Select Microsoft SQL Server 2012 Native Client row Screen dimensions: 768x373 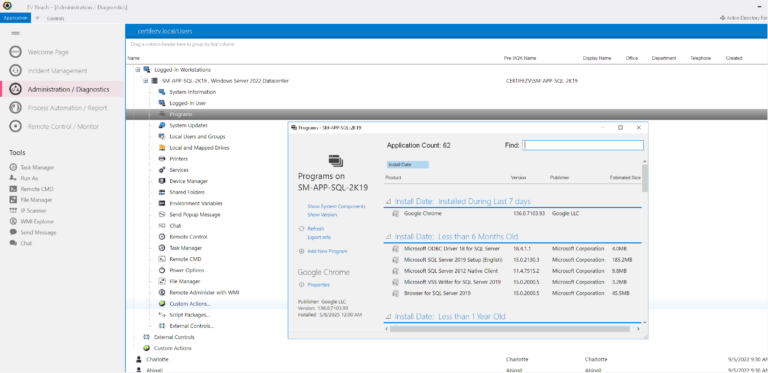[512, 271]
